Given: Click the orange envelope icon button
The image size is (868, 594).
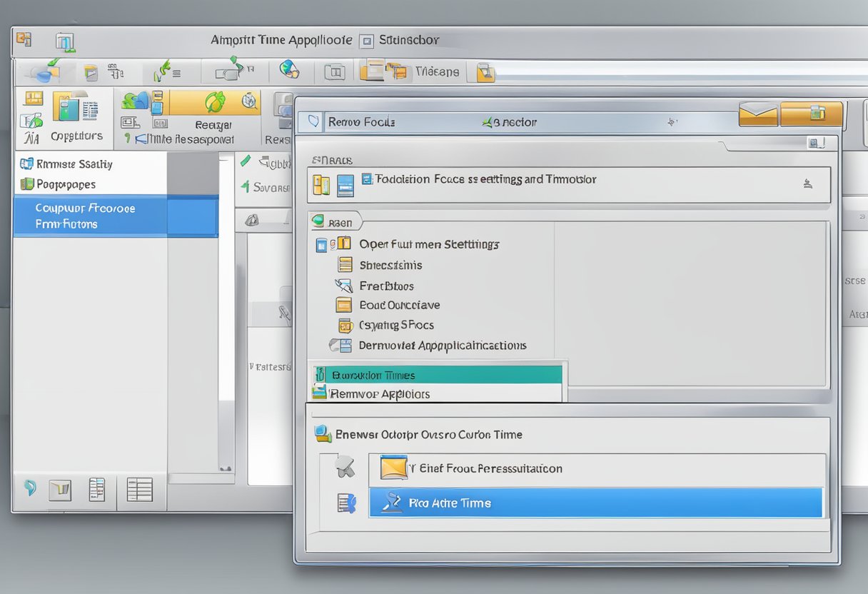Looking at the screenshot, I should tap(757, 114).
